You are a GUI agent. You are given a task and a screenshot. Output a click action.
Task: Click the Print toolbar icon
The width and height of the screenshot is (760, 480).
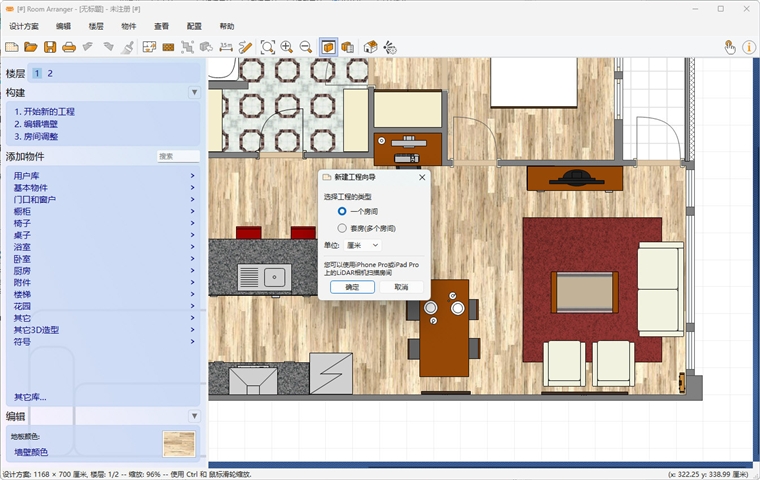coord(69,47)
